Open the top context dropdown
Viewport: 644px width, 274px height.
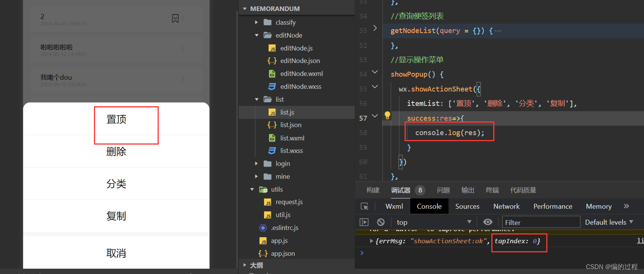pos(433,222)
